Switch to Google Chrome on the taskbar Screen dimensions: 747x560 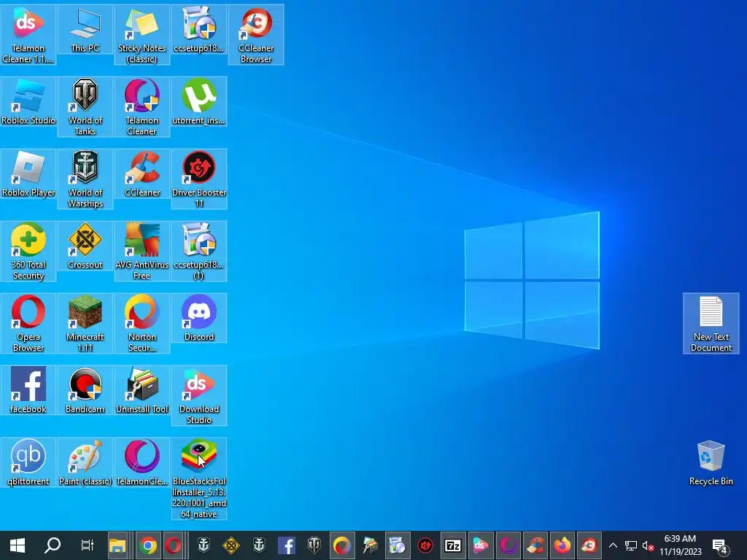[x=148, y=545]
